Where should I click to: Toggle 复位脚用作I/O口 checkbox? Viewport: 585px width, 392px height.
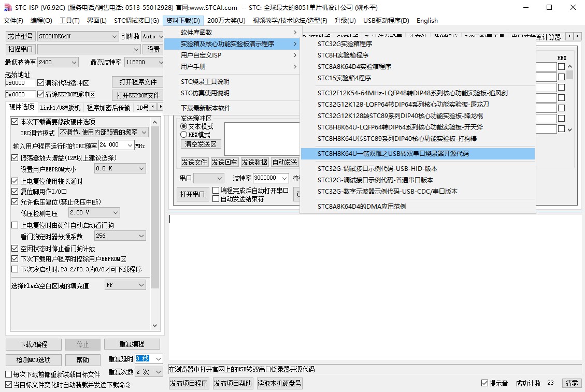[x=15, y=192]
